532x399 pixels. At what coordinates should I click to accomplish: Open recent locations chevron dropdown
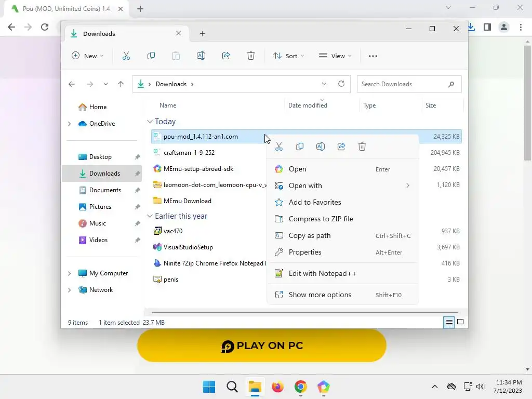pos(105,84)
